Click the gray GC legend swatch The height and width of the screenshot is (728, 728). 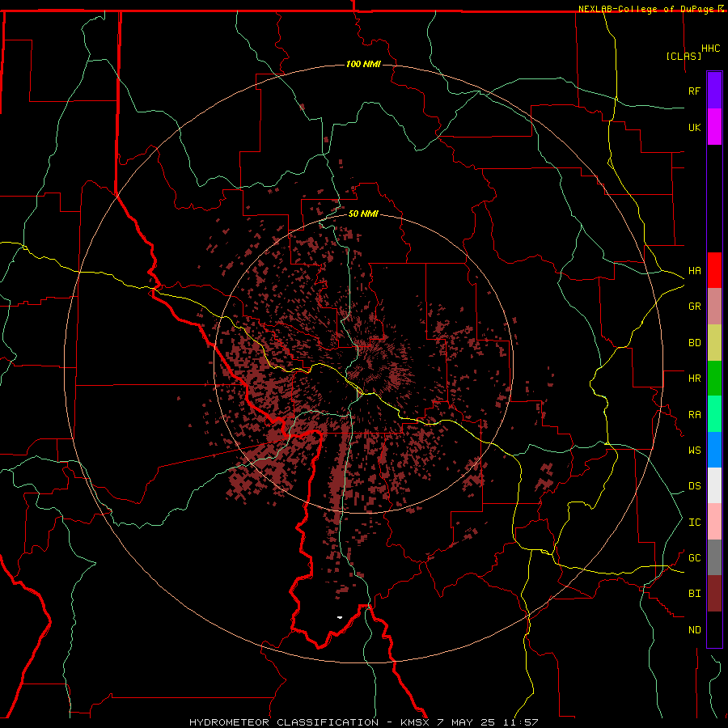[x=714, y=557]
